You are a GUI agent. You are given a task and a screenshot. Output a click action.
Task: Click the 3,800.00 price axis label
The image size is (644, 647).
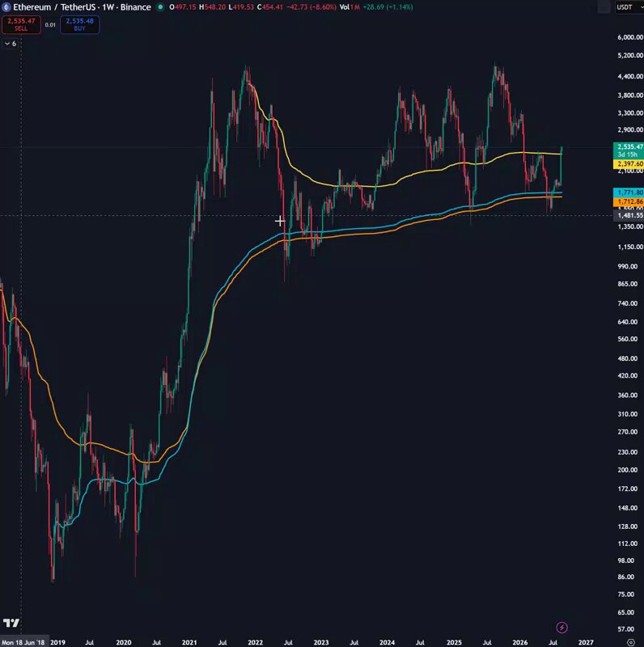(630, 95)
